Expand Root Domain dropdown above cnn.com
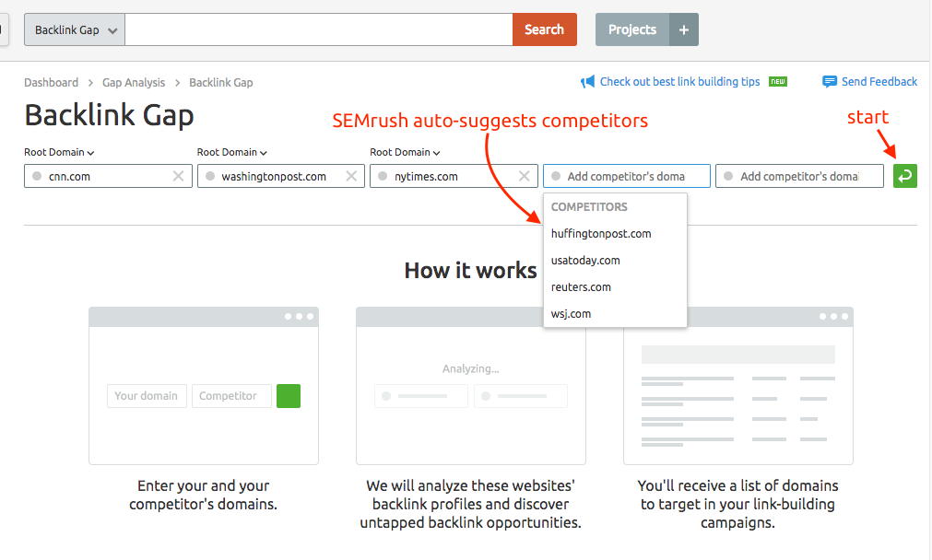 pos(59,153)
